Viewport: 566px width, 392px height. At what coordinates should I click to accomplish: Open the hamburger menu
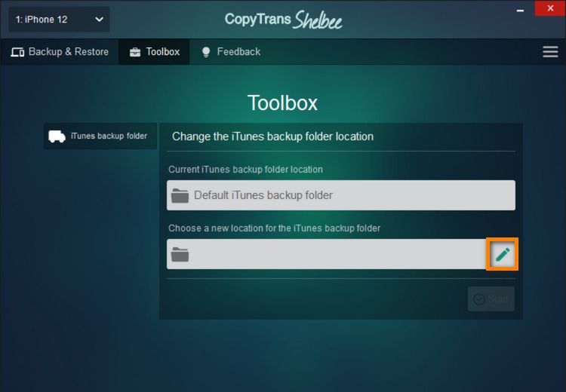[550, 51]
